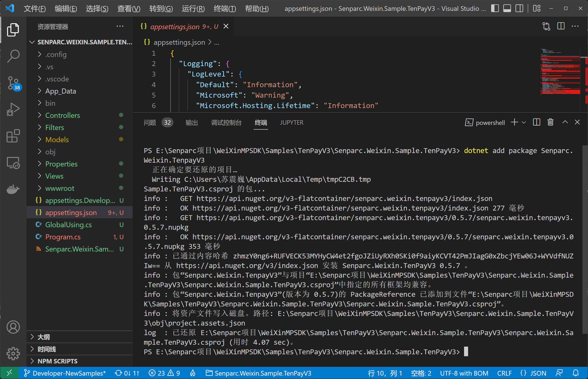Collapse the SENPARC.WEIXIN.SAMPLE.TEN... root folder
Screen dimensions: 588x379
point(80,42)
